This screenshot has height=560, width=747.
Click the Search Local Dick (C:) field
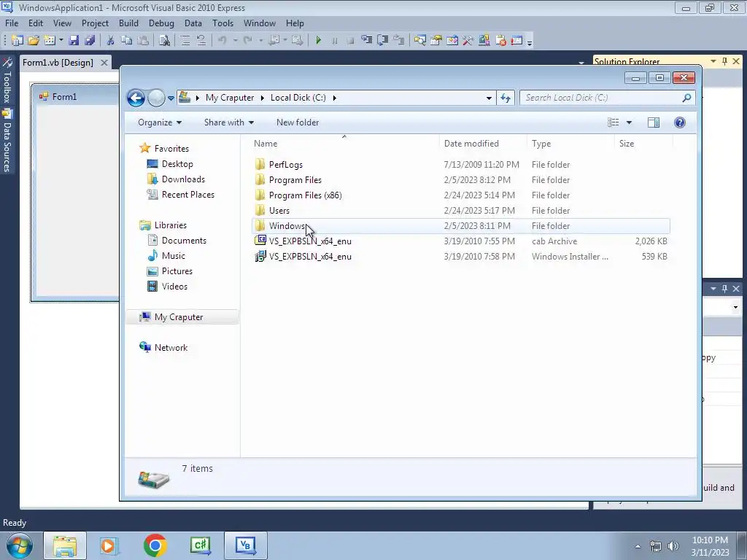[x=608, y=98]
